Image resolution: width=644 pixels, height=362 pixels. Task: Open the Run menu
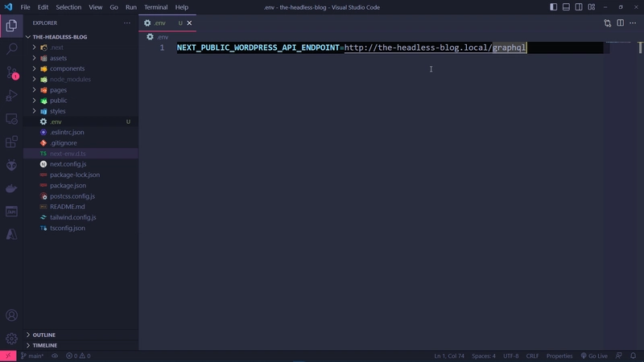coord(131,7)
